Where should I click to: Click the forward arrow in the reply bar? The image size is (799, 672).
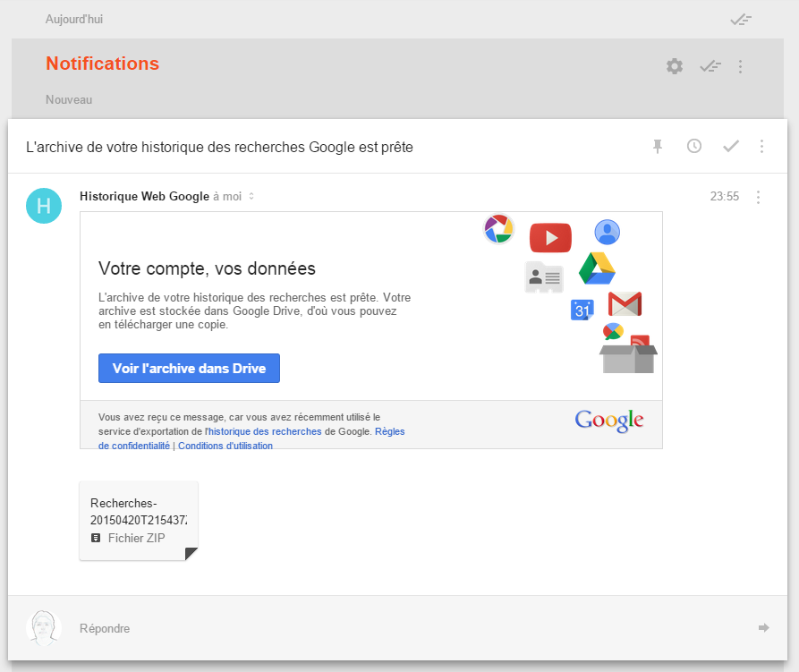tap(763, 627)
